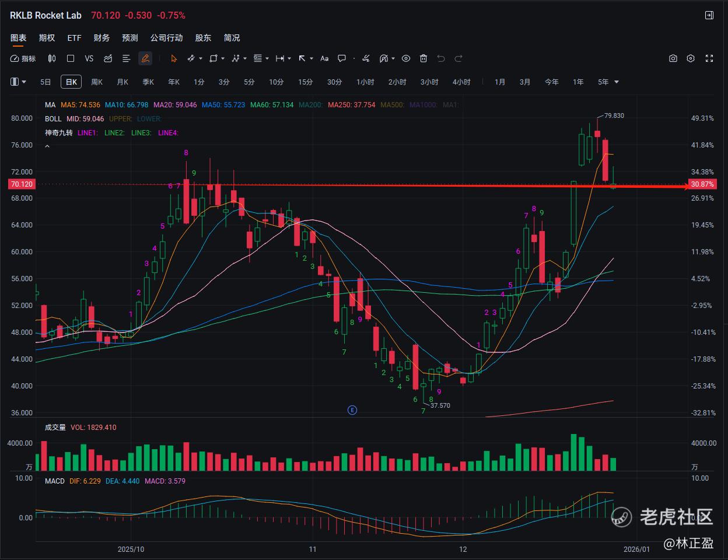Select the 1小时 interval
728x560 pixels.
365,82
